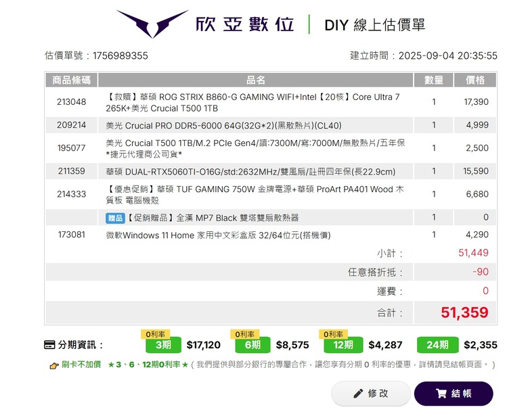
Task: Click the 修改 edit button
Action: pyautogui.click(x=371, y=394)
